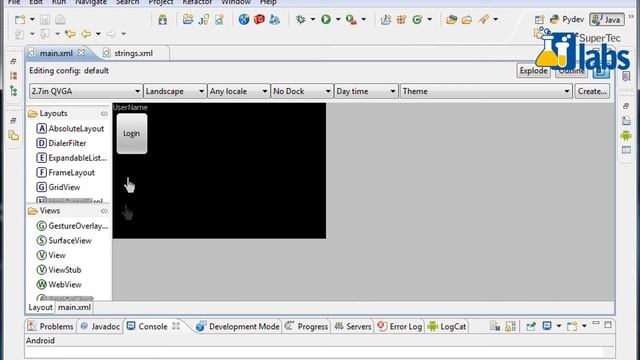Close the main.xml editor tab
Screen dimensions: 640x360
82,53
